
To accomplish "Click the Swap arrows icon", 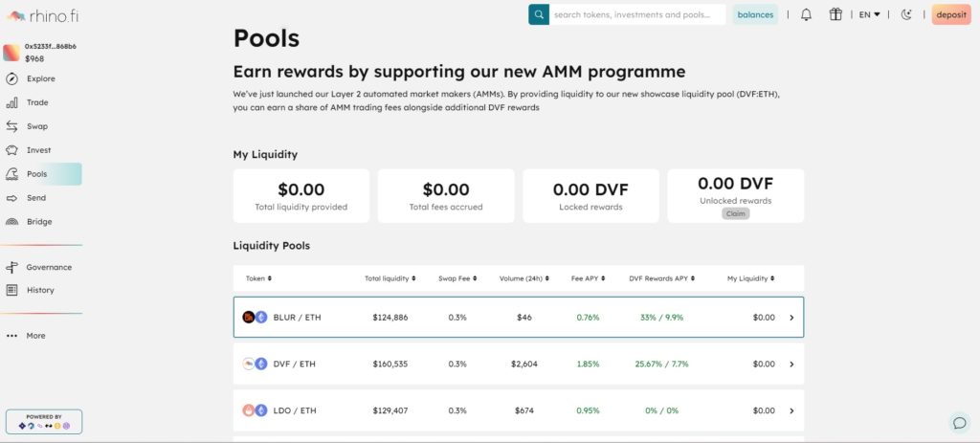I will [11, 126].
